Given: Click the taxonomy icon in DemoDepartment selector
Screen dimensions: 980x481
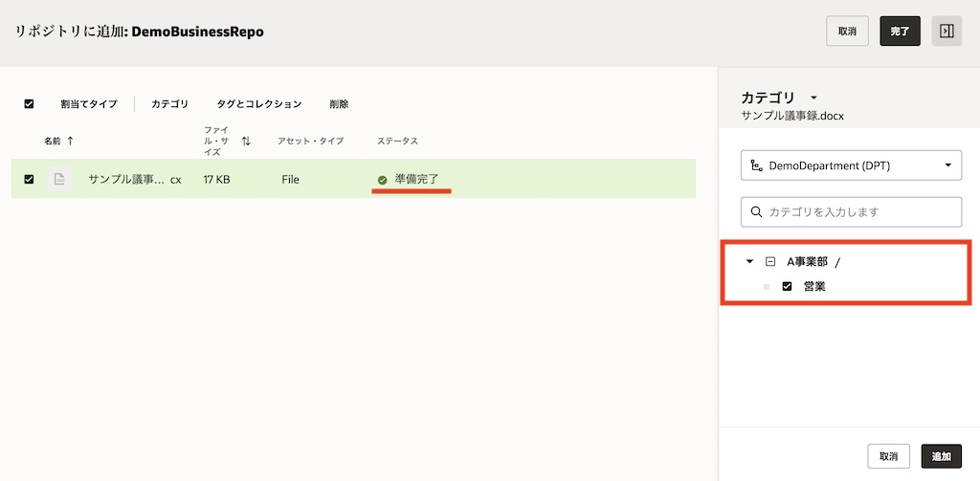Looking at the screenshot, I should (x=757, y=165).
